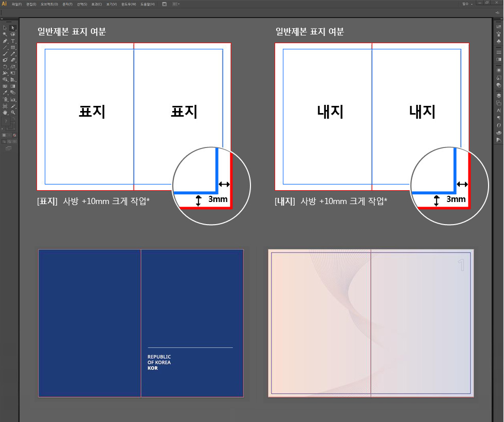This screenshot has width=504, height=422.
Task: Set paint to None (red slash)
Action: click(14, 135)
